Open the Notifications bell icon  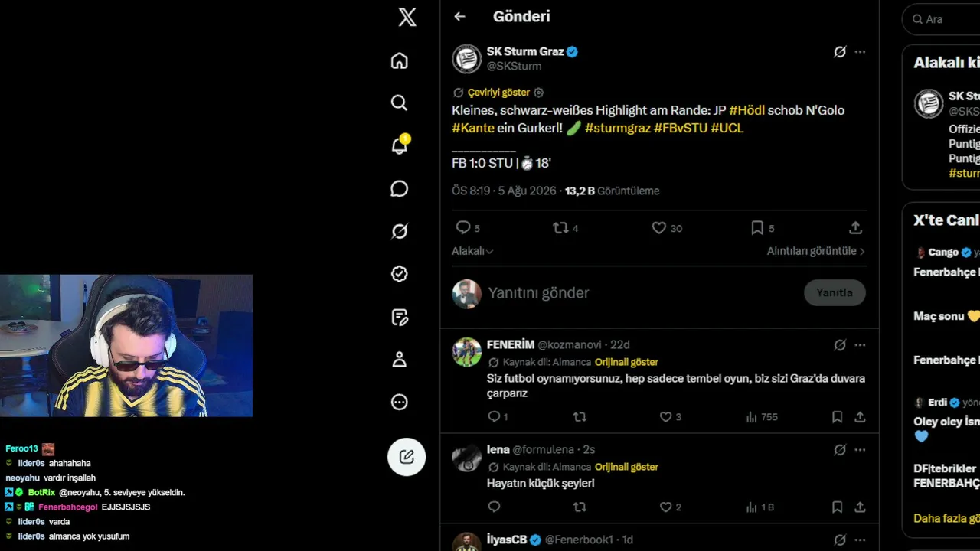[x=400, y=145]
